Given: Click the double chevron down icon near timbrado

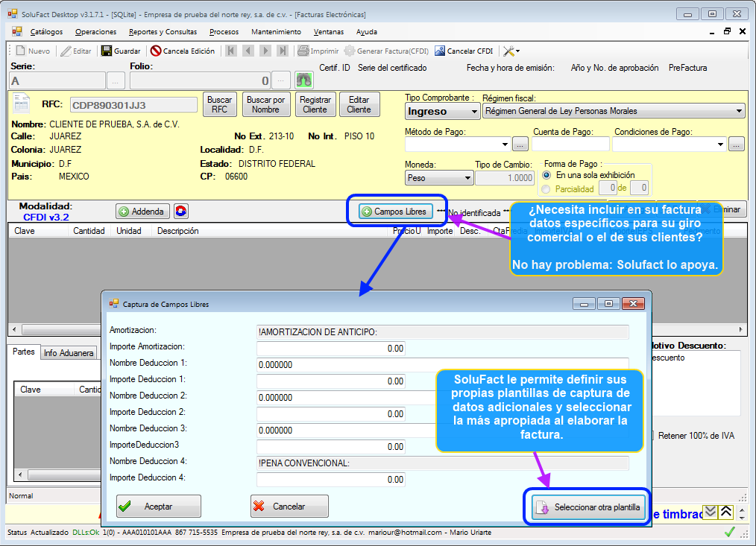Looking at the screenshot, I should tap(711, 512).
